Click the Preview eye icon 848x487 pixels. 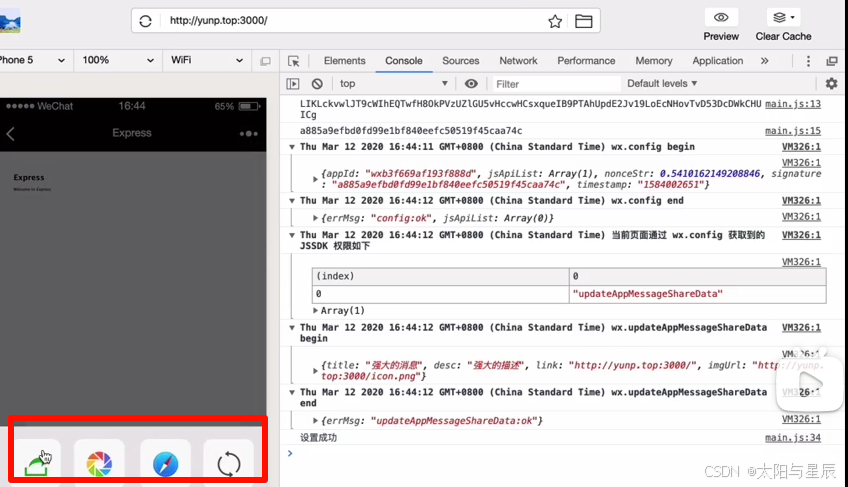tap(721, 17)
